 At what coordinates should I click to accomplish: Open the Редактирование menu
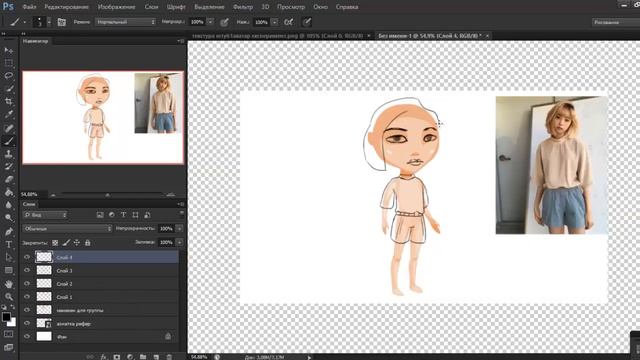point(67,7)
